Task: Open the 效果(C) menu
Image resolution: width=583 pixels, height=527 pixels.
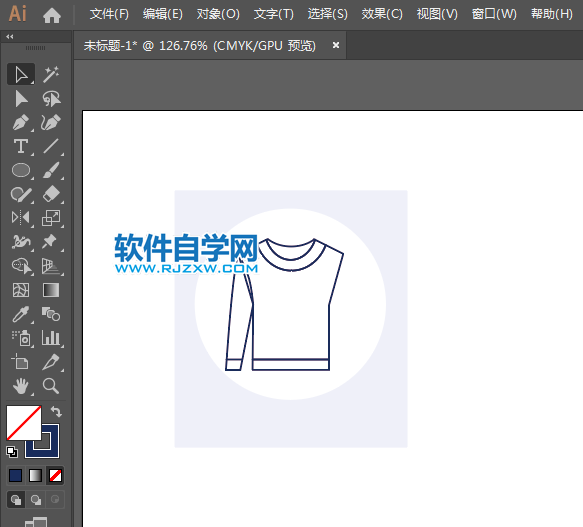Action: tap(382, 14)
